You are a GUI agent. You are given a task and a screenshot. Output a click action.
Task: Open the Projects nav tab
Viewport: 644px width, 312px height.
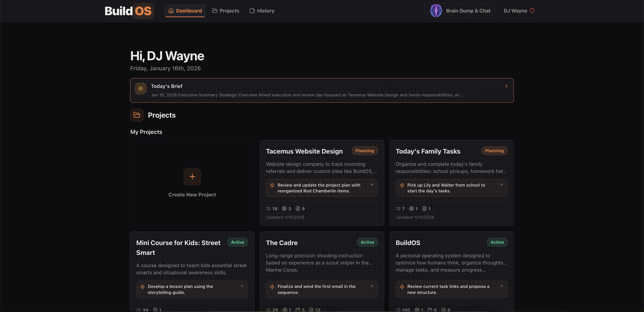pos(225,11)
